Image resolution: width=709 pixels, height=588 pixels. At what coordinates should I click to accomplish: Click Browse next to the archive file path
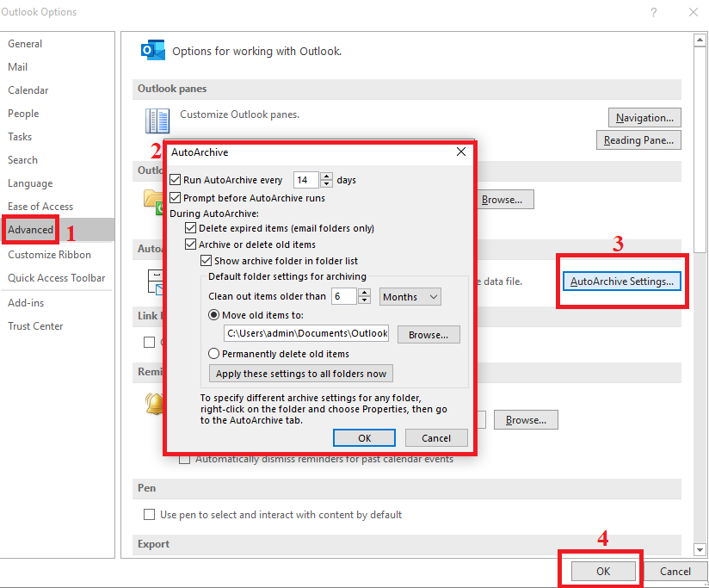tap(428, 335)
